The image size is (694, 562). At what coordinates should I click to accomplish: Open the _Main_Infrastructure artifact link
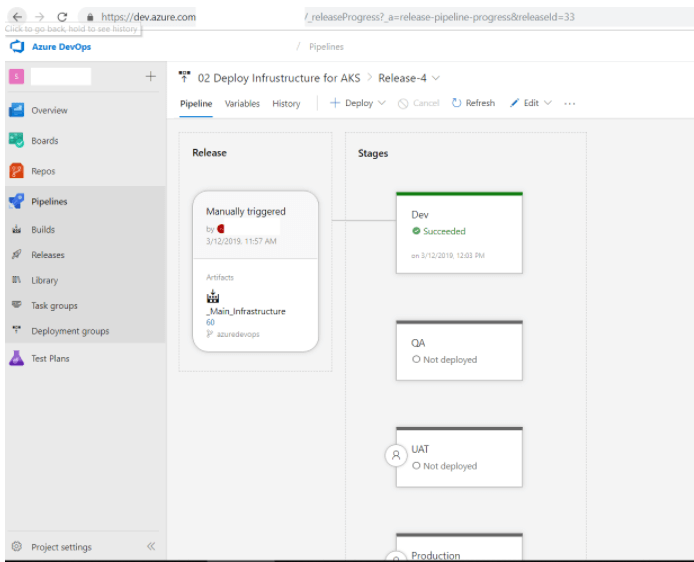pyautogui.click(x=246, y=311)
